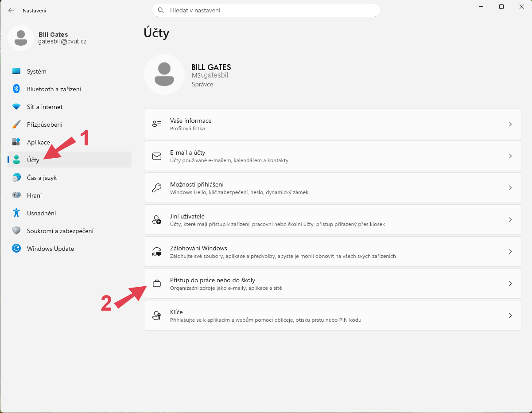Image resolution: width=532 pixels, height=413 pixels.
Task: Open Windows Update via its sync icon
Action: click(x=16, y=249)
